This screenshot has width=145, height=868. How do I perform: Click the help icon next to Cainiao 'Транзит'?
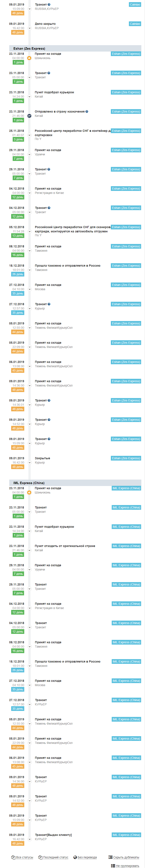coord(49,5)
